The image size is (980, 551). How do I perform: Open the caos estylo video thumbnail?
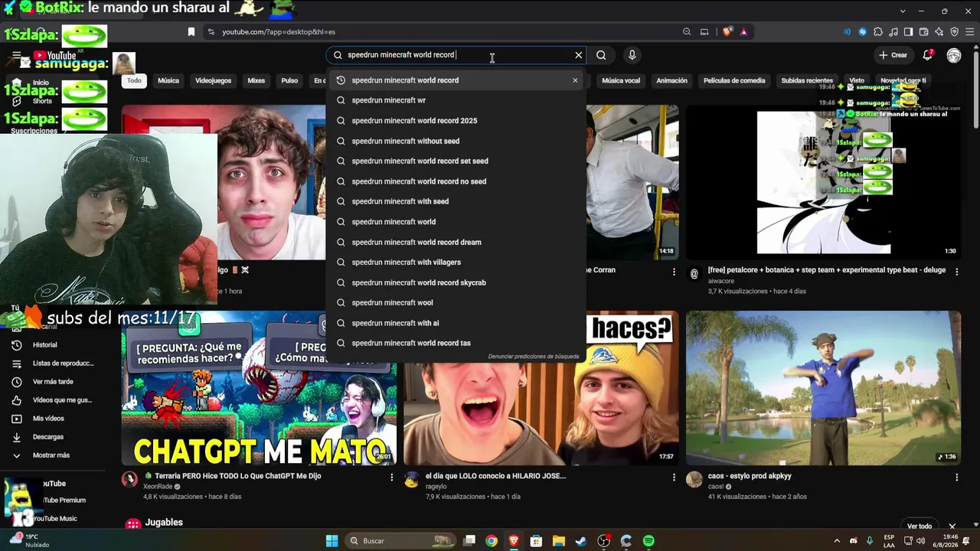tap(823, 388)
